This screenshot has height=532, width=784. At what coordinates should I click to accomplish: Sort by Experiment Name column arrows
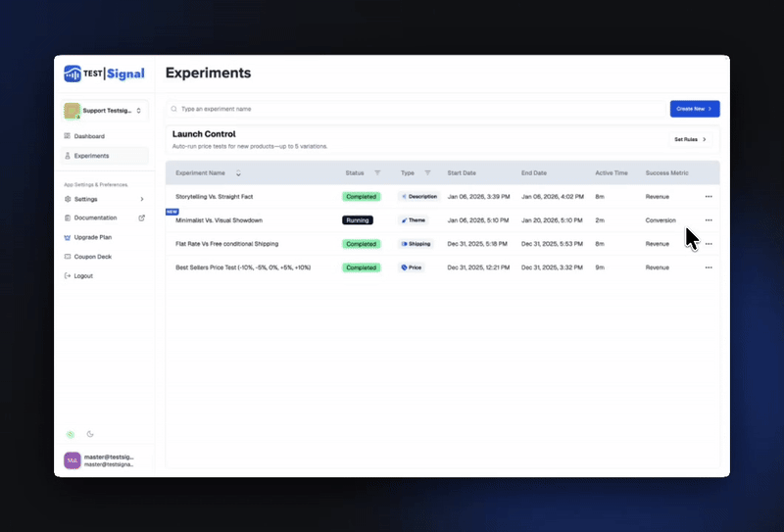tap(238, 173)
